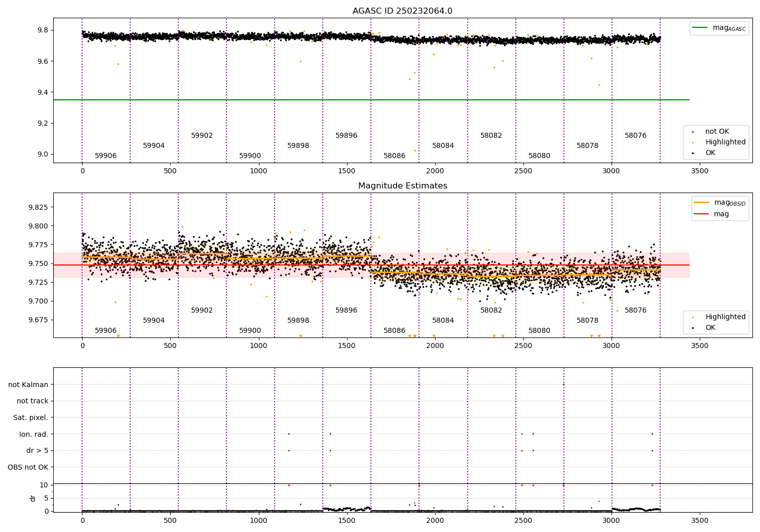
Task: Click the 10 tick on the dr axis
Action: pyautogui.click(x=44, y=485)
